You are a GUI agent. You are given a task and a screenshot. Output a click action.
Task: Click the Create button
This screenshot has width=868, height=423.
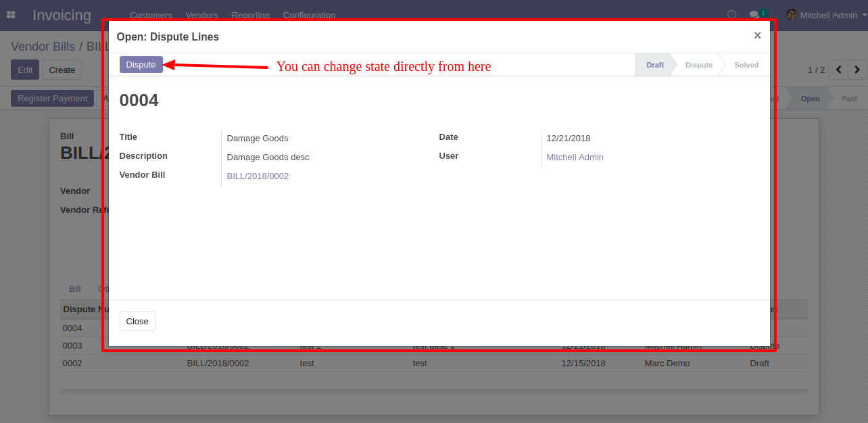coord(62,70)
